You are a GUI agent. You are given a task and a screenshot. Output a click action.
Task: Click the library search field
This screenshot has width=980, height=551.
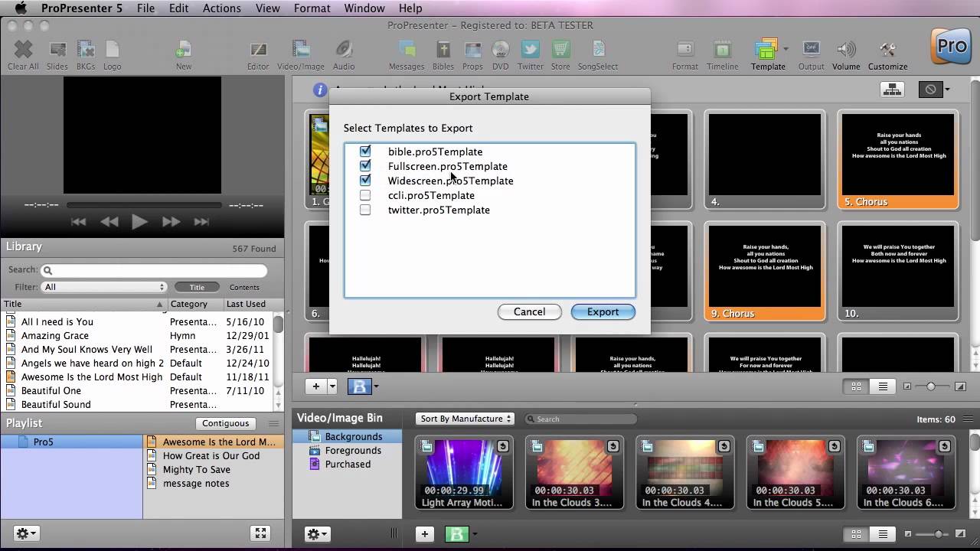click(154, 270)
